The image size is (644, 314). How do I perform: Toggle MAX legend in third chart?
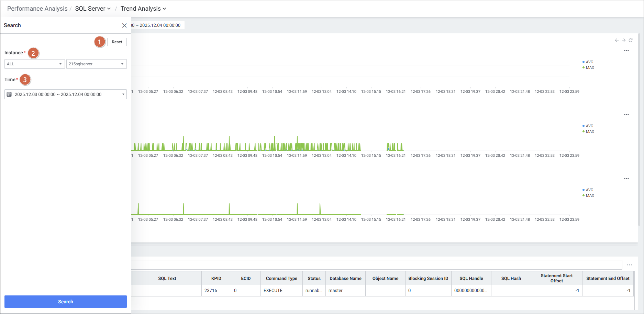point(588,195)
